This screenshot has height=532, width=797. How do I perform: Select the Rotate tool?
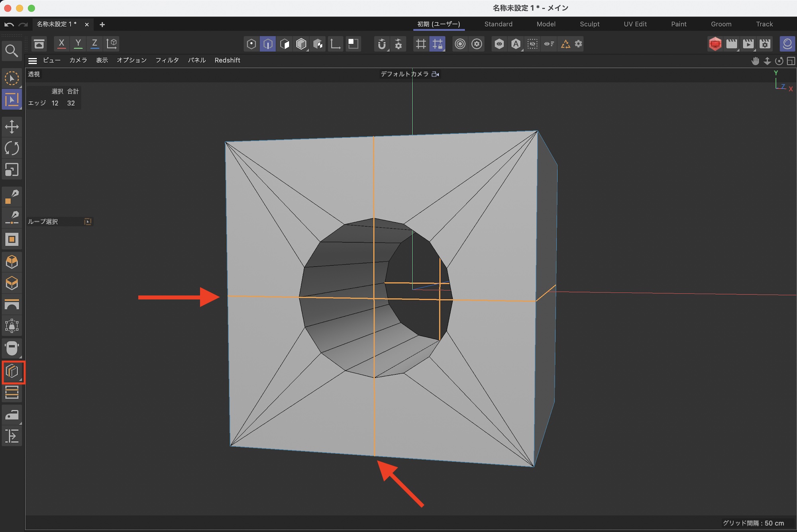click(x=12, y=149)
